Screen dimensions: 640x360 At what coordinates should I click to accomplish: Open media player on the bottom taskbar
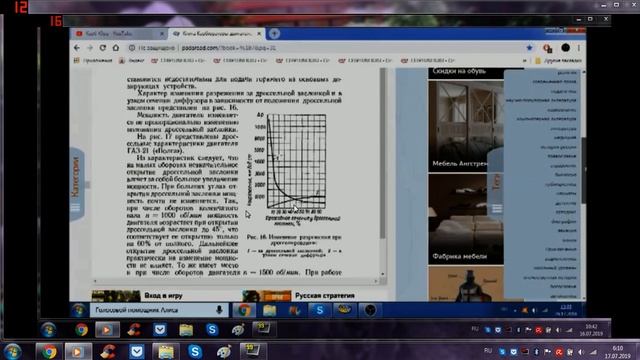pos(77,352)
